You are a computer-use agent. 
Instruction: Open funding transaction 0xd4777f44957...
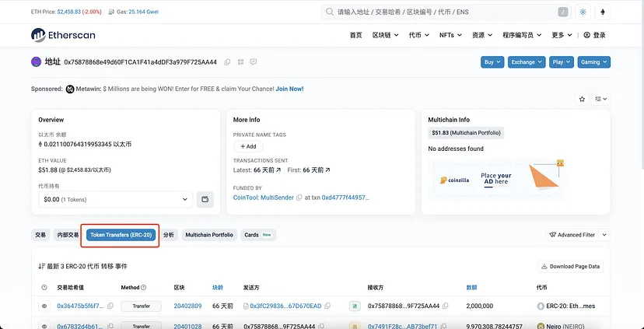coord(346,198)
